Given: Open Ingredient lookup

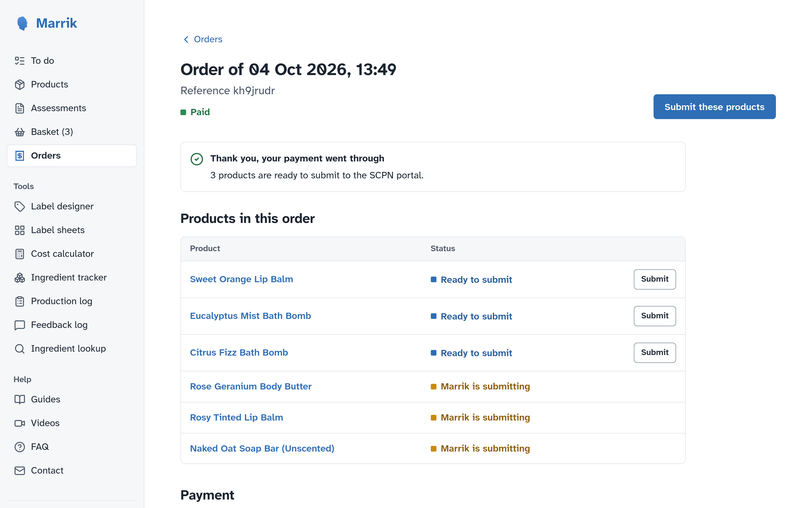Looking at the screenshot, I should pyautogui.click(x=72, y=349).
